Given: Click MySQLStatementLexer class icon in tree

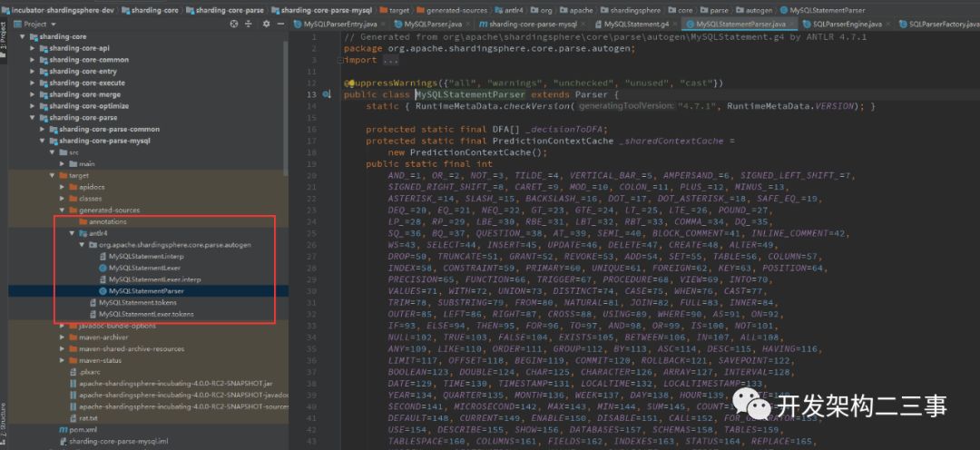Looking at the screenshot, I should coord(103,269).
